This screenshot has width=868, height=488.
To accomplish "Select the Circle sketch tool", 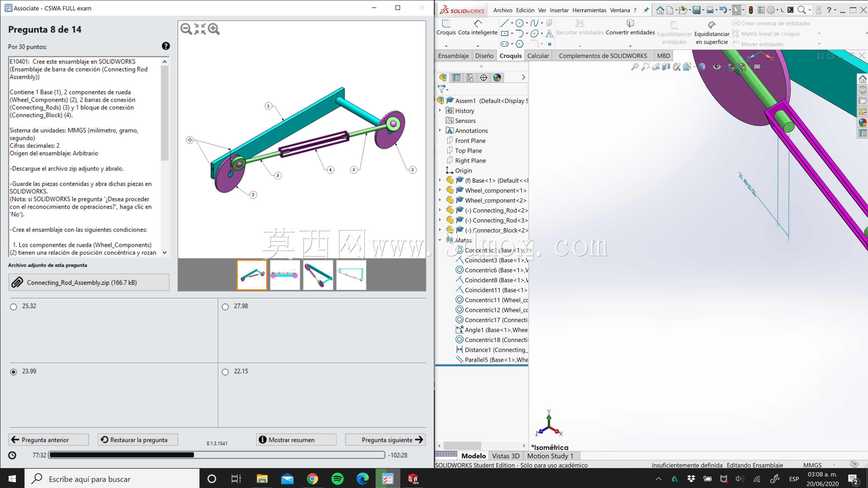I will pyautogui.click(x=520, y=23).
